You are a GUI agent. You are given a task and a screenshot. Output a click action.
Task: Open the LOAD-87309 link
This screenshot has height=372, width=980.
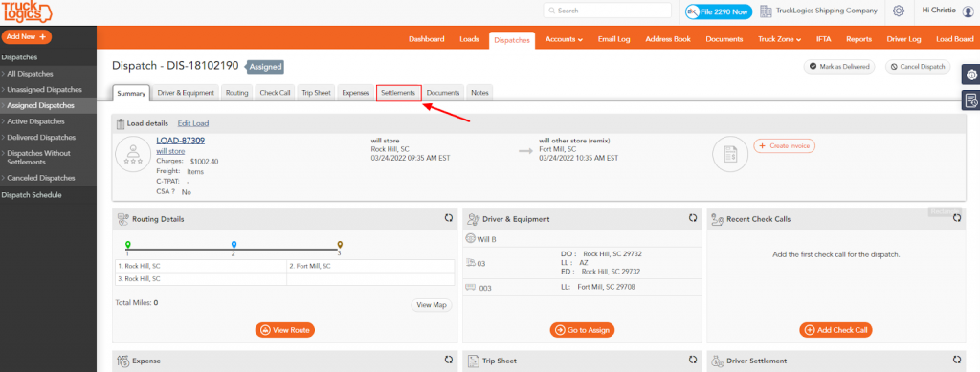tap(181, 141)
